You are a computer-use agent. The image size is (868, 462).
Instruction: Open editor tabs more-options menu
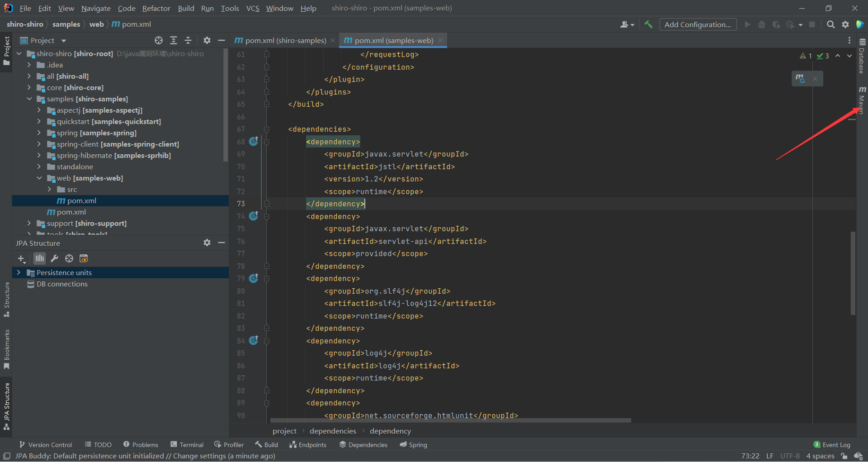coord(849,40)
